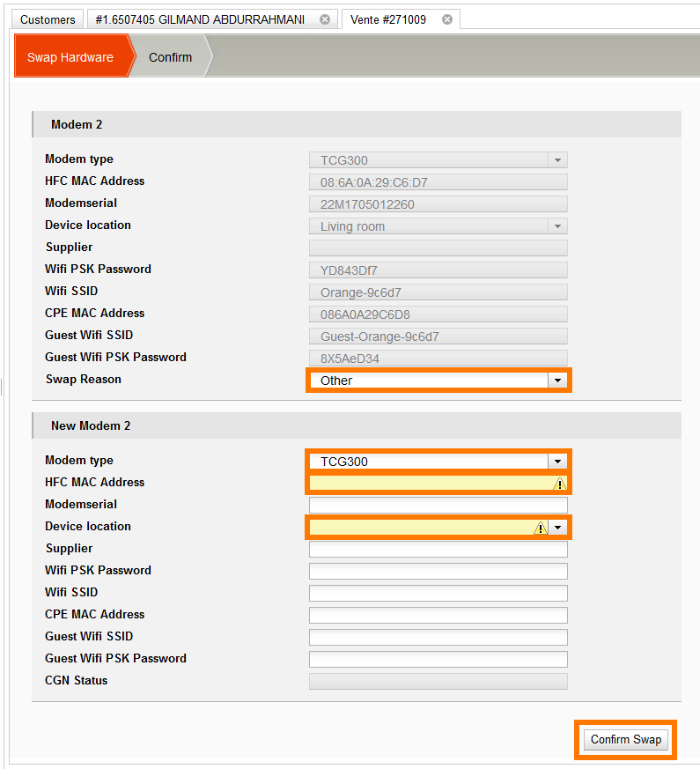The image size is (700, 769).
Task: Click warning icon in HFC MAC Address field
Action: coord(559,484)
